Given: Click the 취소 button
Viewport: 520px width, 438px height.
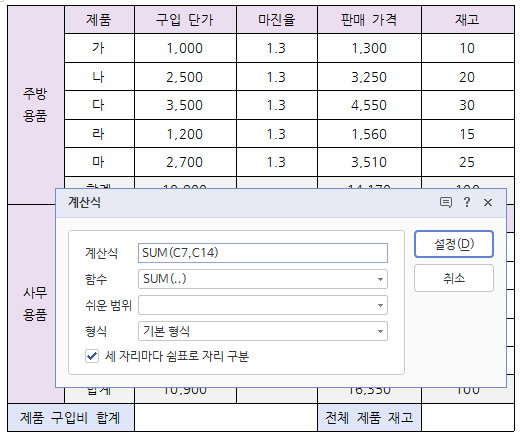Looking at the screenshot, I should (x=454, y=278).
